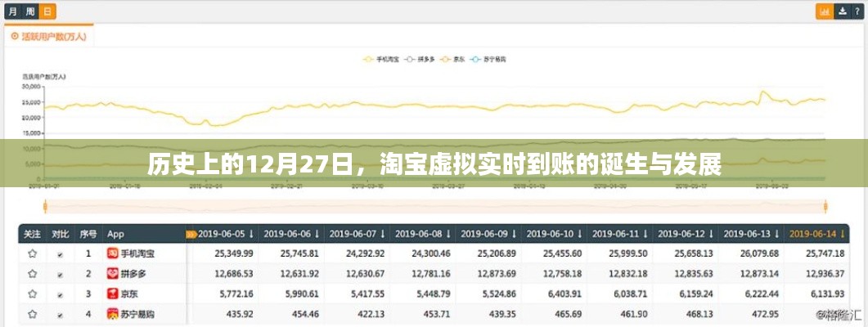Star the 拼多多 row to follow it
The width and height of the screenshot is (868, 327).
[x=32, y=274]
